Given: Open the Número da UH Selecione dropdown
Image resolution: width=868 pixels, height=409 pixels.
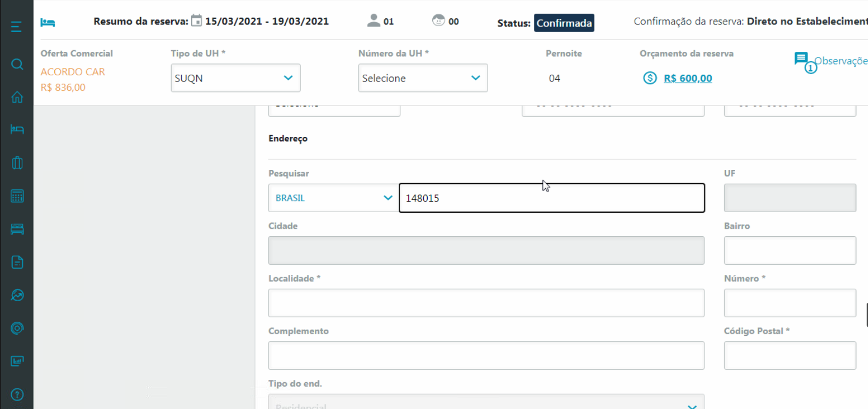Looking at the screenshot, I should tap(423, 78).
